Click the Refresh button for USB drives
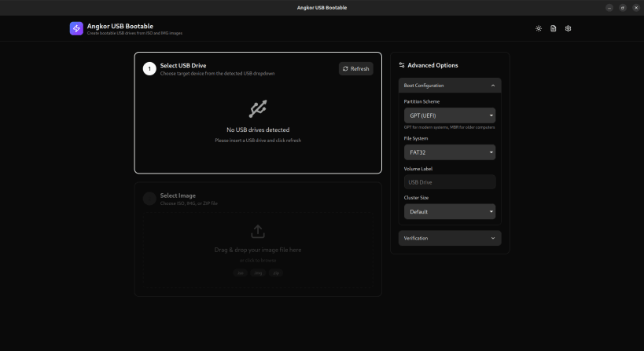 point(355,68)
